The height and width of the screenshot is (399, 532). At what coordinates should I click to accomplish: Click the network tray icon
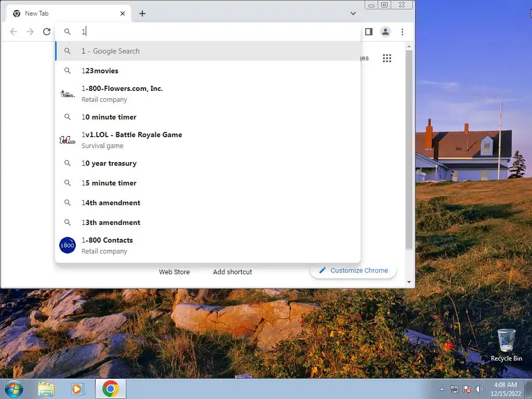454,390
